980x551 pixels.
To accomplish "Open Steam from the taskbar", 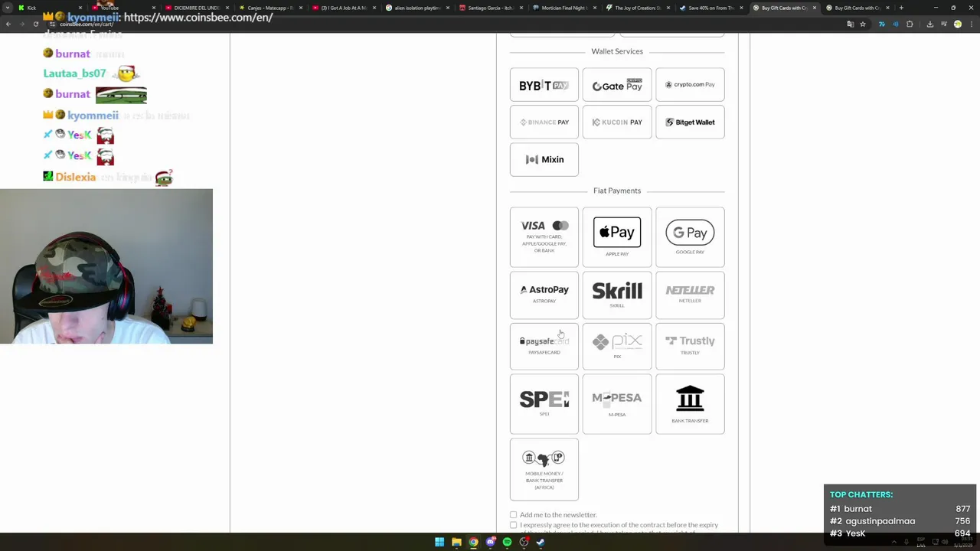I will tap(541, 542).
